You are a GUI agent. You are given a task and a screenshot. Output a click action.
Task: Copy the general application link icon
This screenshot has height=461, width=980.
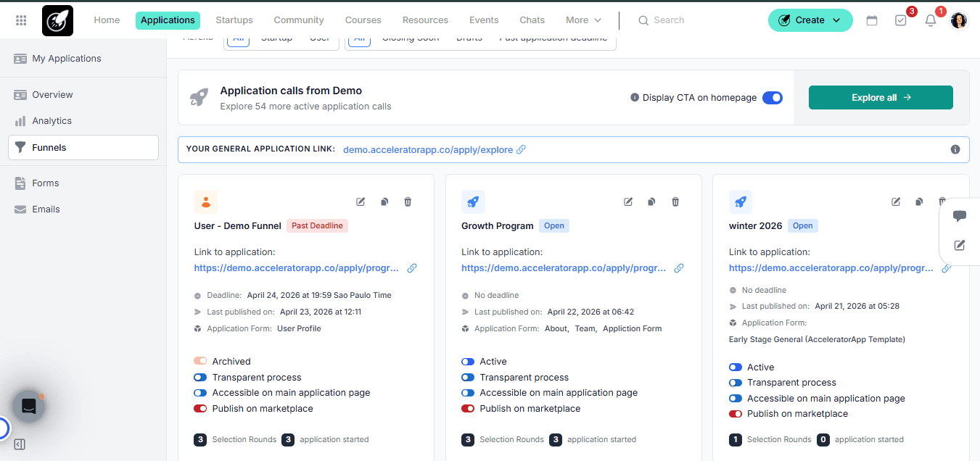[x=521, y=149]
